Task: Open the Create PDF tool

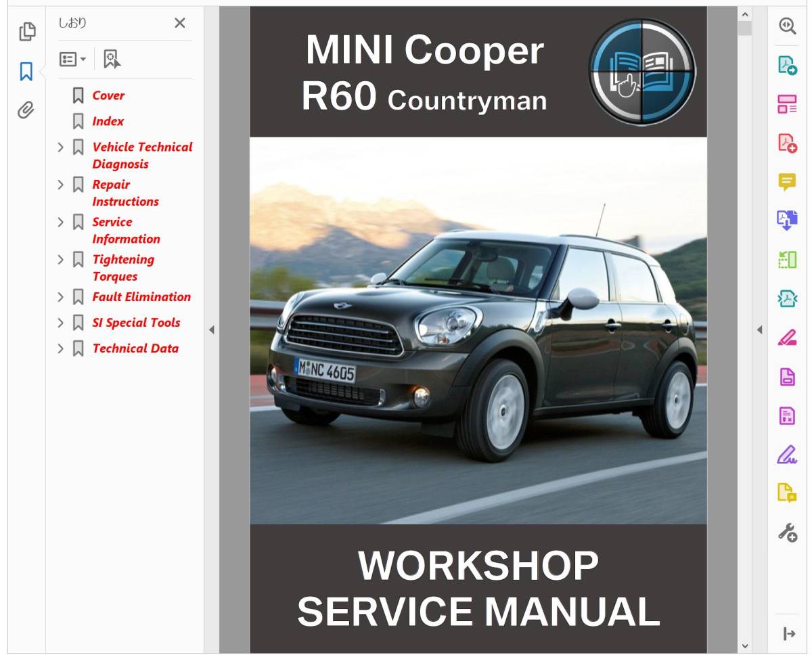Action: point(787,143)
